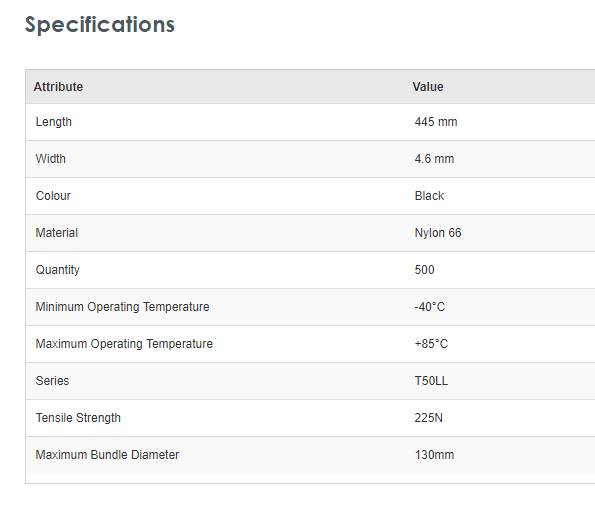Click the 445 mm length value
Viewport: 595px width, 510px height.
tap(436, 122)
